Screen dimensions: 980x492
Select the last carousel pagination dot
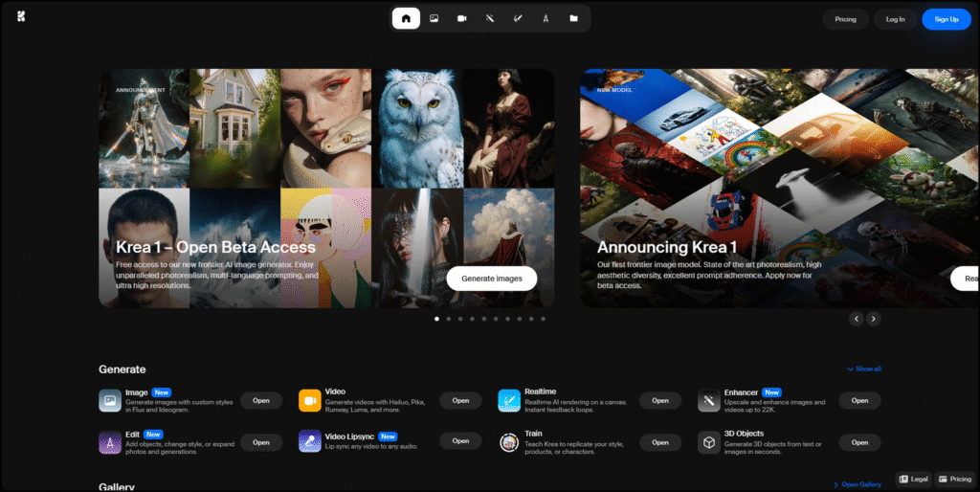coord(544,319)
